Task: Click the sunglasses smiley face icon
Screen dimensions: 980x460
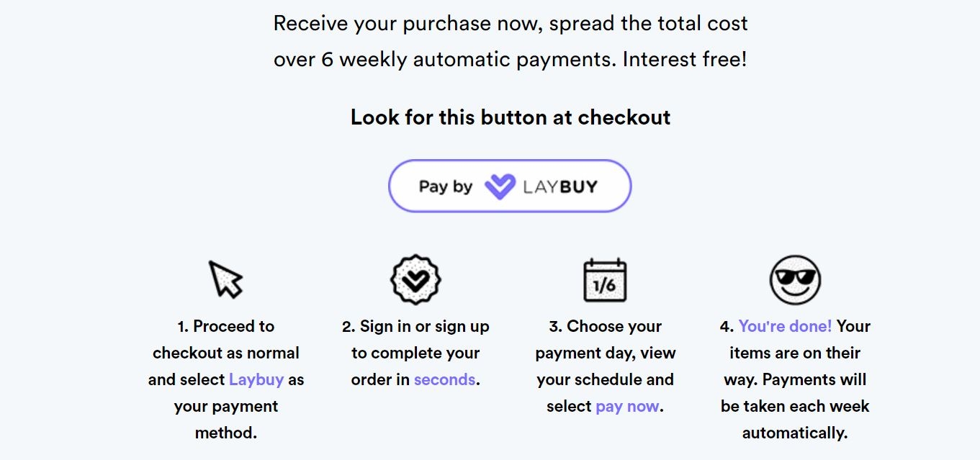Action: [x=795, y=279]
